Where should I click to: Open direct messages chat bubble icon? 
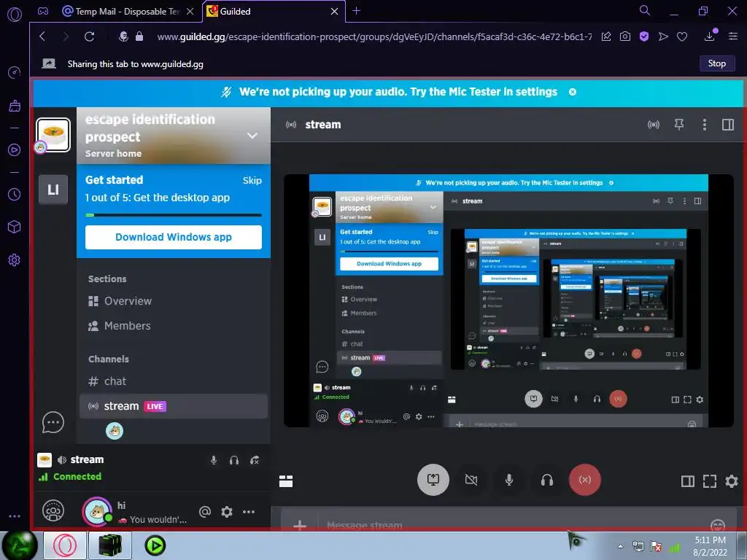53,422
